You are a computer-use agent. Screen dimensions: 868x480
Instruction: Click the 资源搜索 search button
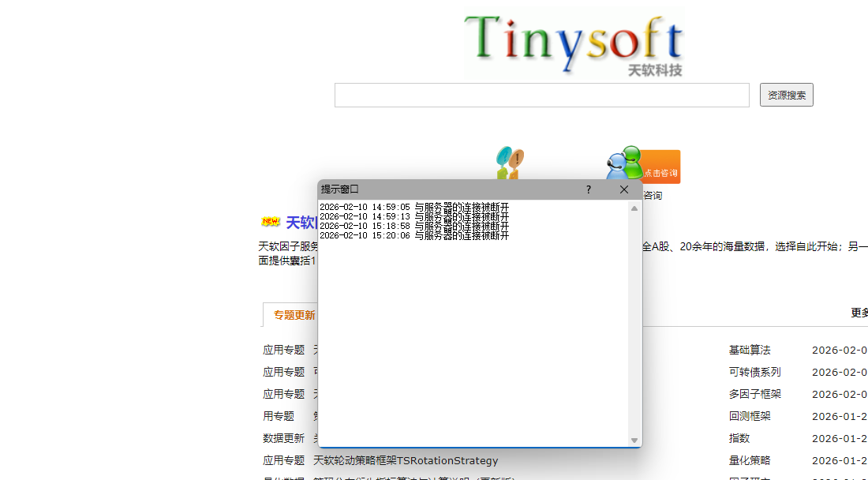(786, 96)
